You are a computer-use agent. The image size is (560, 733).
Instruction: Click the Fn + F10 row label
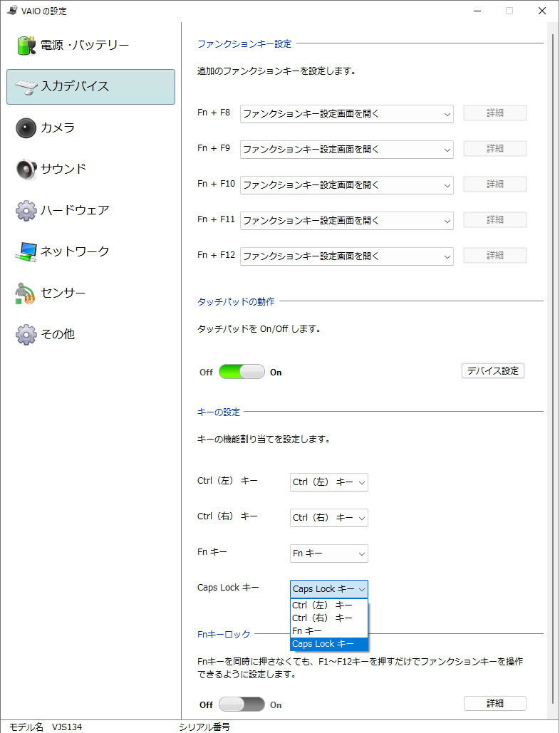216,184
